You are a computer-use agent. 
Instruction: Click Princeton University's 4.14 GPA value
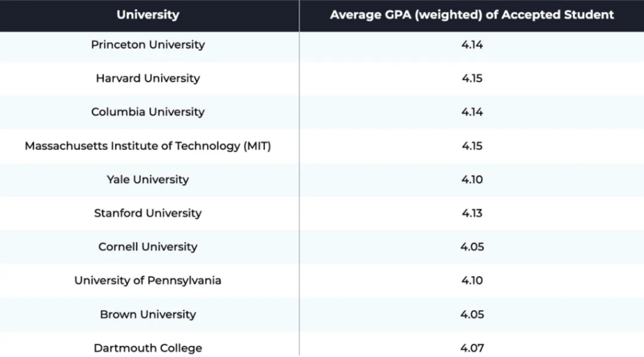472,45
